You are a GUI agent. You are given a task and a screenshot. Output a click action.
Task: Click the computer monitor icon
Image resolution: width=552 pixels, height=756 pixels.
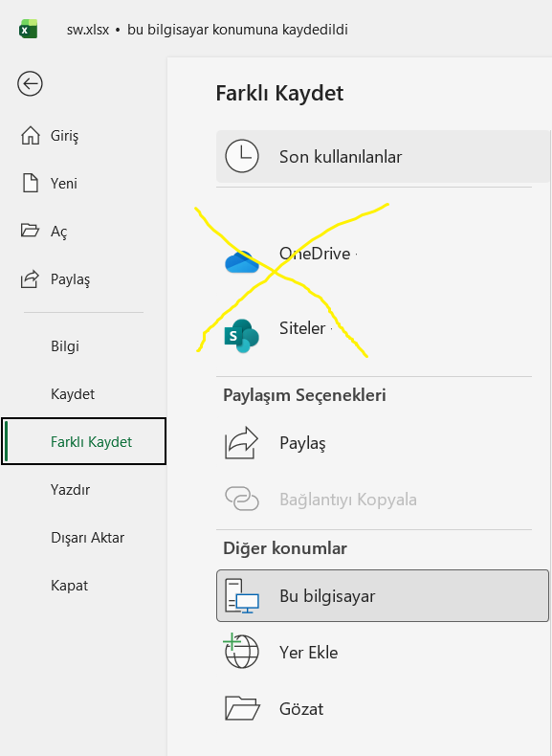click(x=242, y=596)
